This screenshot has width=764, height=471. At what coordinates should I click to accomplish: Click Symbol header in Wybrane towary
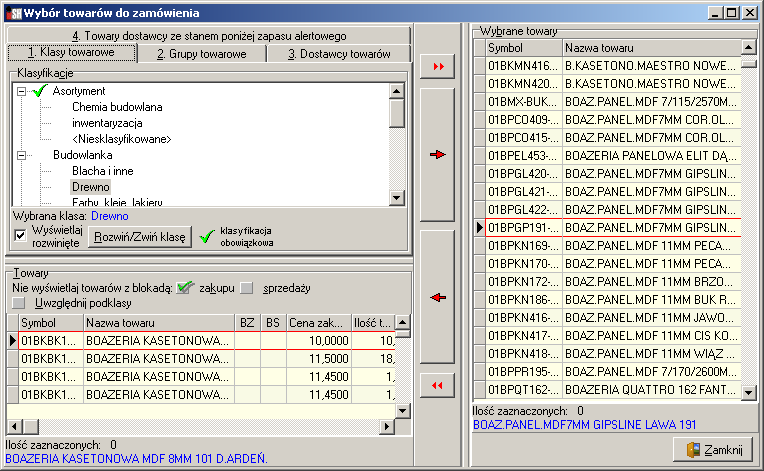click(524, 48)
